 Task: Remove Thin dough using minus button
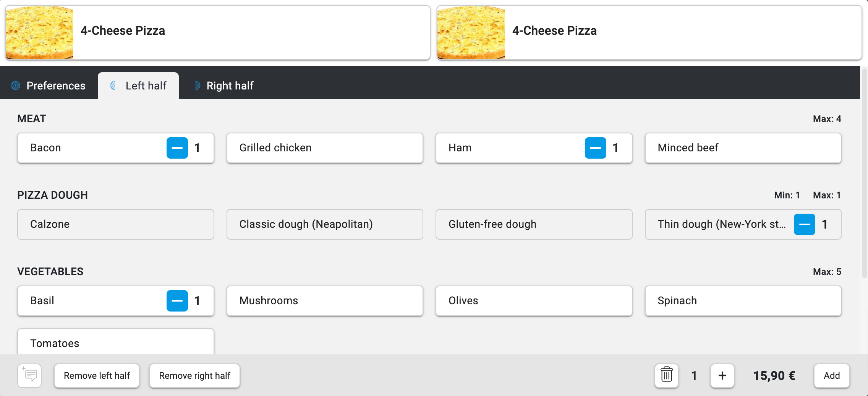[x=804, y=224]
